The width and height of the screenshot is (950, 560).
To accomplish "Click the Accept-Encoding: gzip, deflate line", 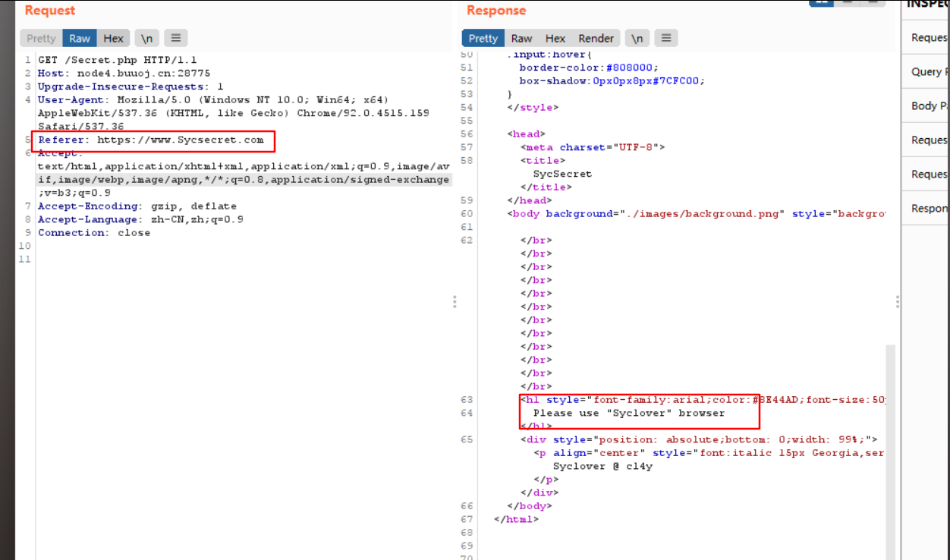I will click(137, 206).
